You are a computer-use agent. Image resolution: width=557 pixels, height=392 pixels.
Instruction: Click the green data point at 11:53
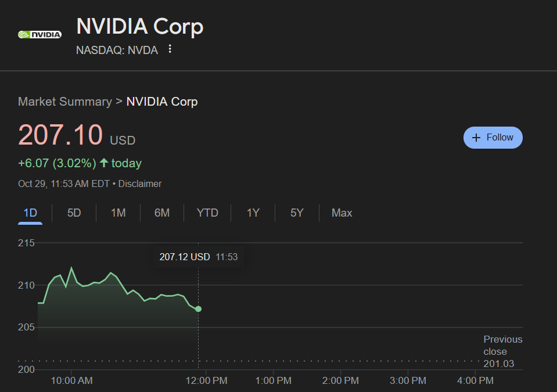click(199, 309)
